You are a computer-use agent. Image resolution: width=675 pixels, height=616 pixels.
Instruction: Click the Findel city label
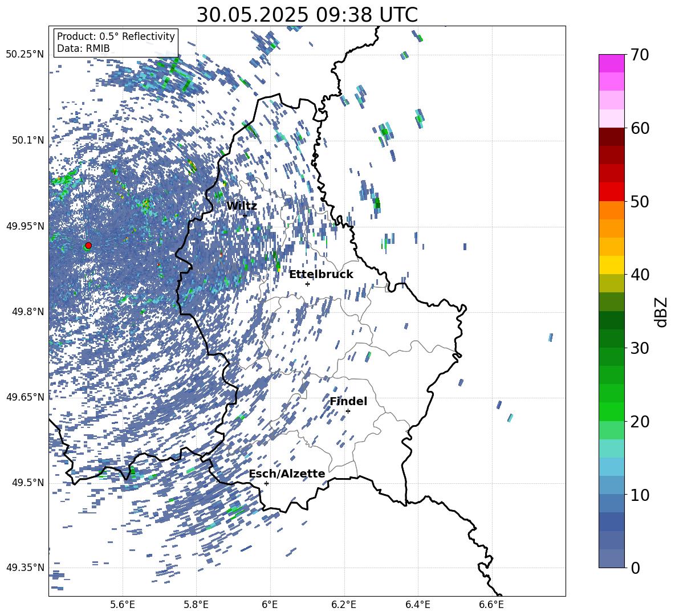(348, 401)
